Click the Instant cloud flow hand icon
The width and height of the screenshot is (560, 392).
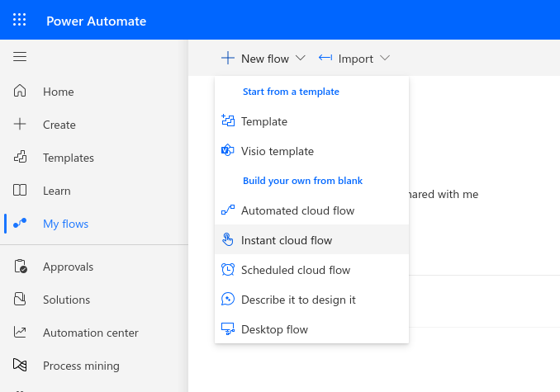click(227, 239)
